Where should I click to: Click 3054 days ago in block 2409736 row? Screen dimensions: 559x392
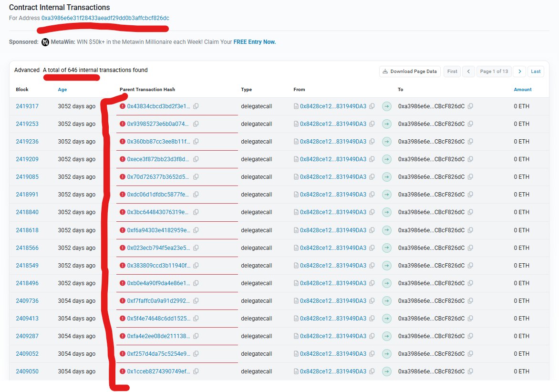pos(77,301)
